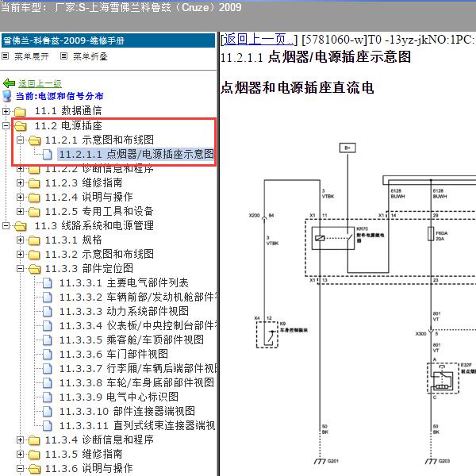Click 菜单展开 to expand menu
This screenshot has width=476, height=476.
click(32, 56)
